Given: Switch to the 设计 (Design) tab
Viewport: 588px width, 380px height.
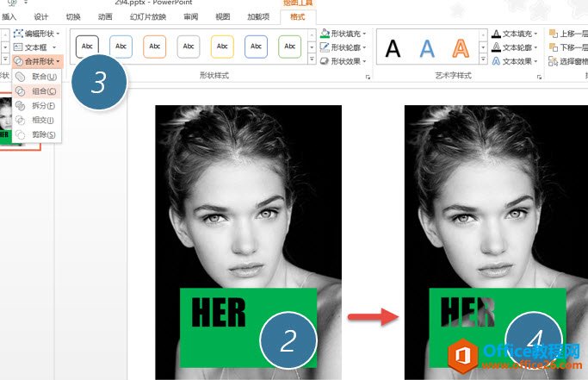Looking at the screenshot, I should click(x=40, y=16).
